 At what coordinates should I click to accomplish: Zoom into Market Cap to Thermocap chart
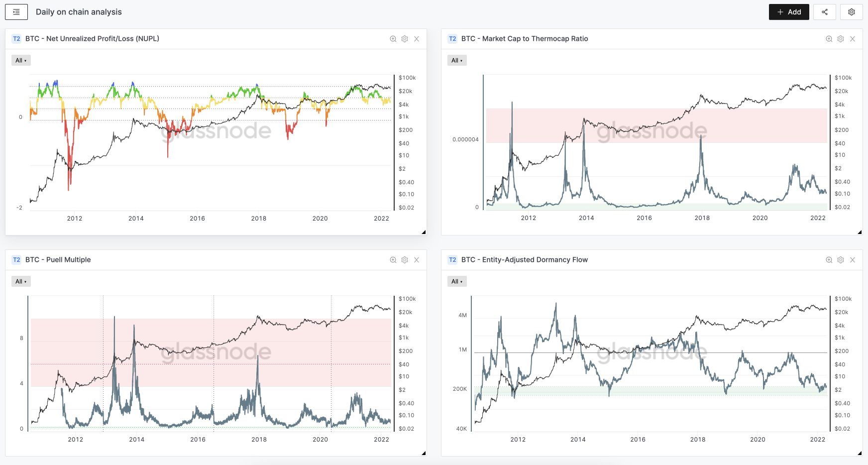click(x=829, y=39)
